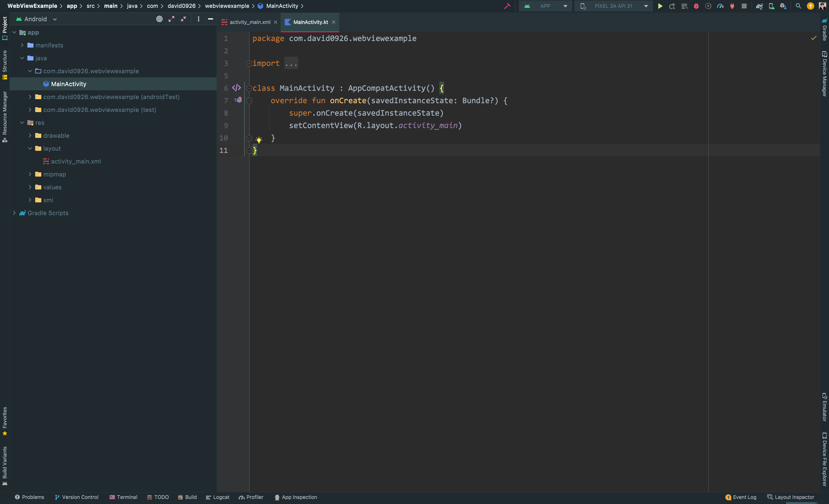Collapse all in the project panel
The height and width of the screenshot is (504, 829).
(183, 19)
